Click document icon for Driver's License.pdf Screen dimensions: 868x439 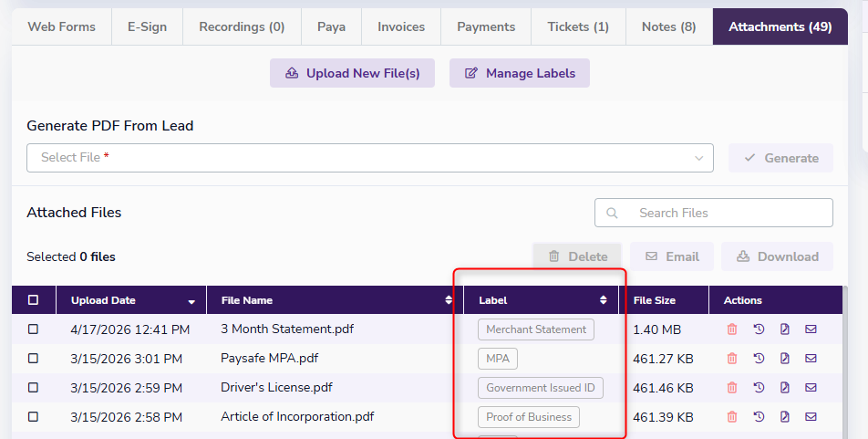[784, 388]
